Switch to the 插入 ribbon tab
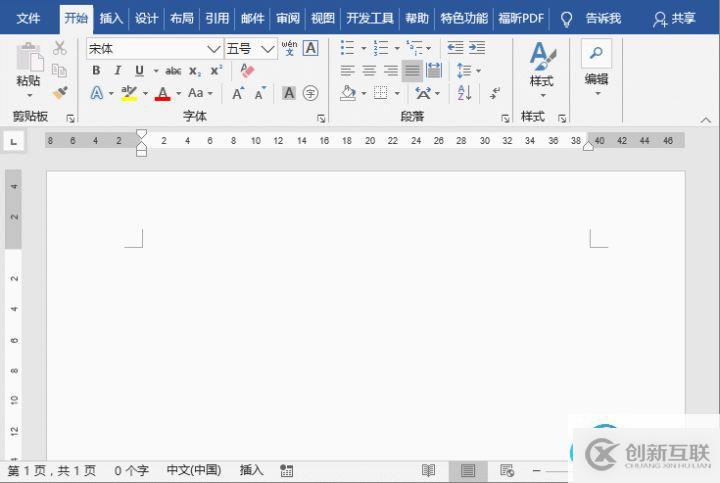 point(111,18)
